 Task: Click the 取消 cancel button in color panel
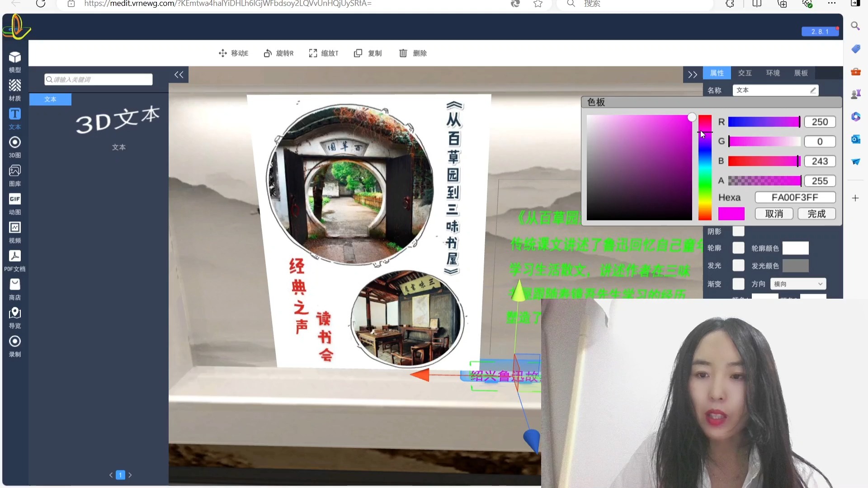point(774,214)
